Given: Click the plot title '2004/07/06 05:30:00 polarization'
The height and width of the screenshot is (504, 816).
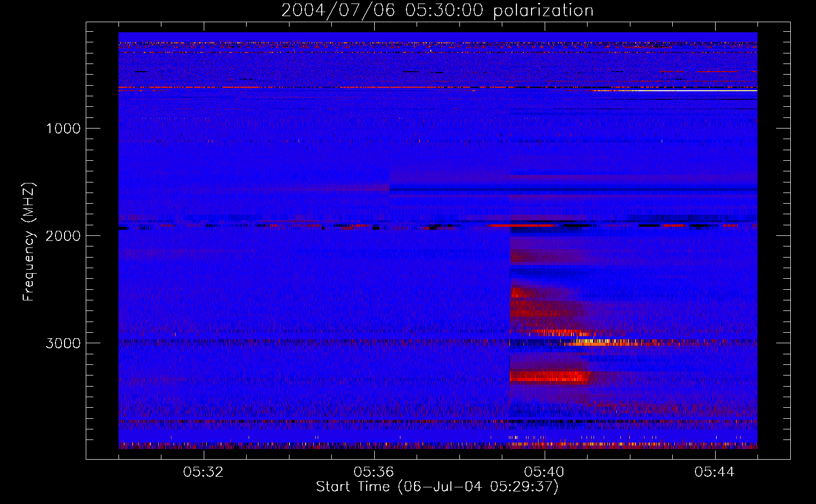Looking at the screenshot, I should pos(437,10).
